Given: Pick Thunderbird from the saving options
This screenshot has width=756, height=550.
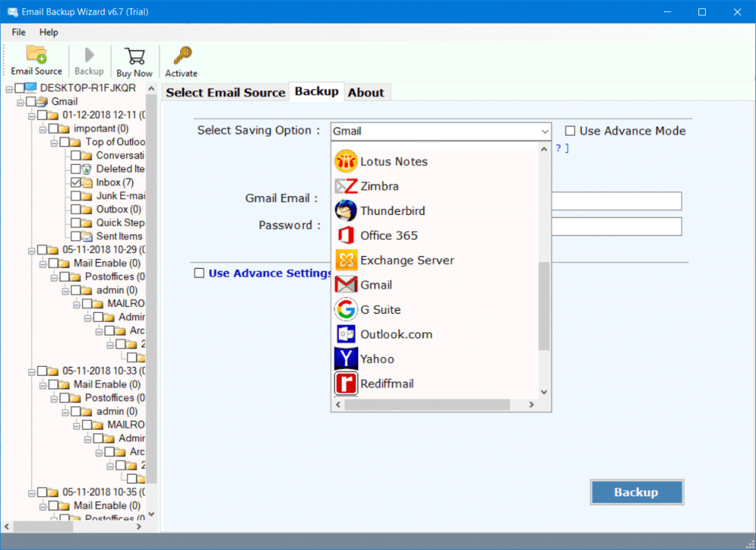Looking at the screenshot, I should 391,210.
